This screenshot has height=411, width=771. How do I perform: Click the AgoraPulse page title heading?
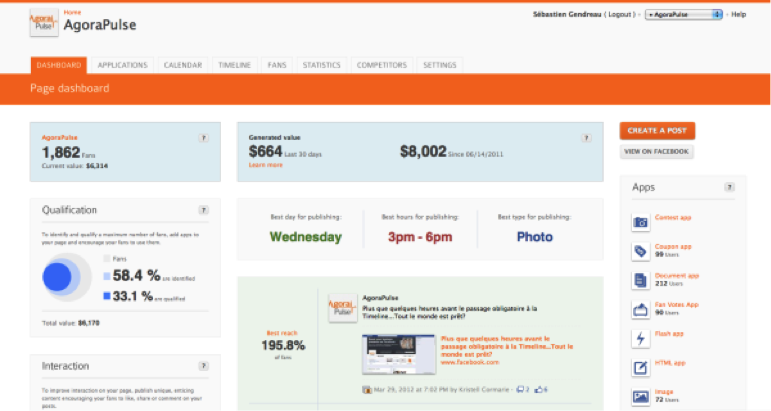100,25
